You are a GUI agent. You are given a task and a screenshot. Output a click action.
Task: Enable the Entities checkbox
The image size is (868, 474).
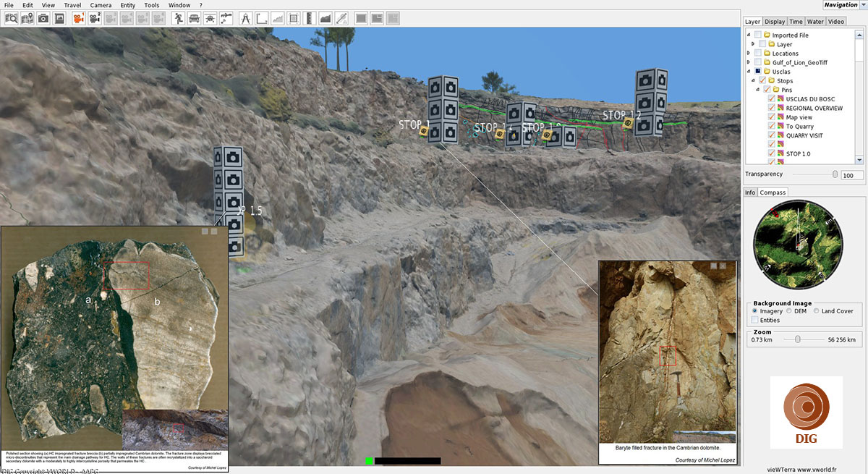(755, 320)
